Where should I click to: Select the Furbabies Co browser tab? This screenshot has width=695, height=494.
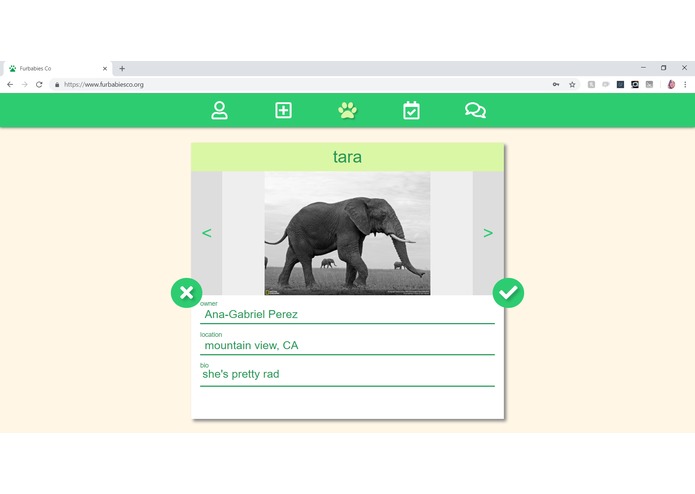[x=57, y=69]
